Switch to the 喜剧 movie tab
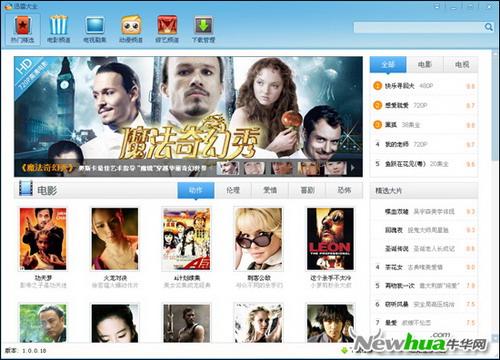The height and width of the screenshot is (360, 500). point(307,190)
